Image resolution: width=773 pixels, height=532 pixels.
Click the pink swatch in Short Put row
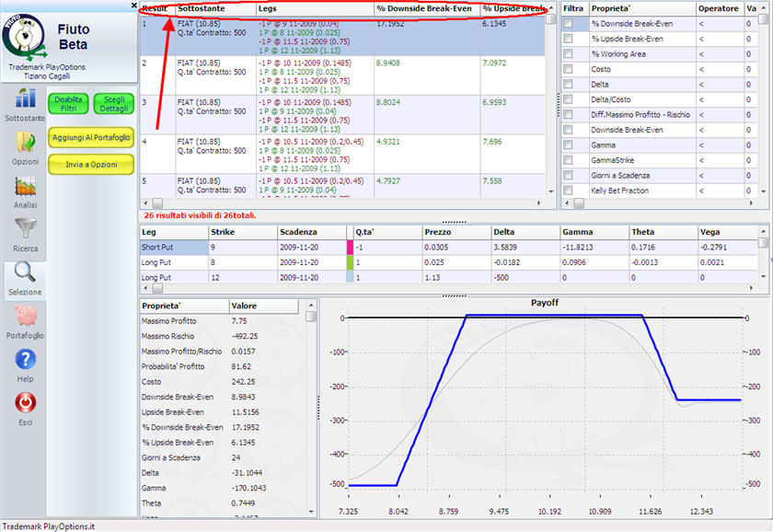pos(350,247)
